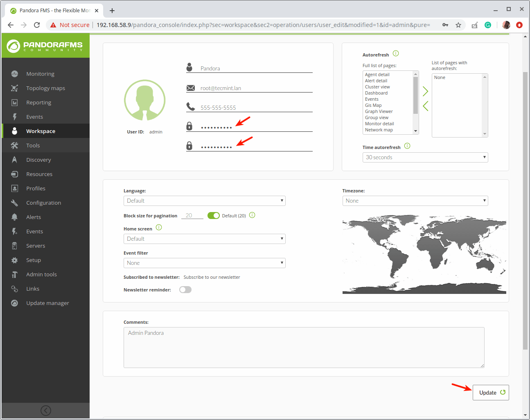Click the full name field showing Pandora
Viewport: 530px width, 420px height.
(x=256, y=68)
